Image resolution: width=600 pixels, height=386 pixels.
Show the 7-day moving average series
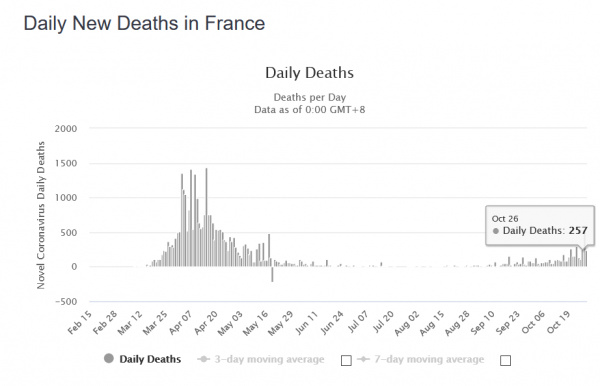point(429,359)
